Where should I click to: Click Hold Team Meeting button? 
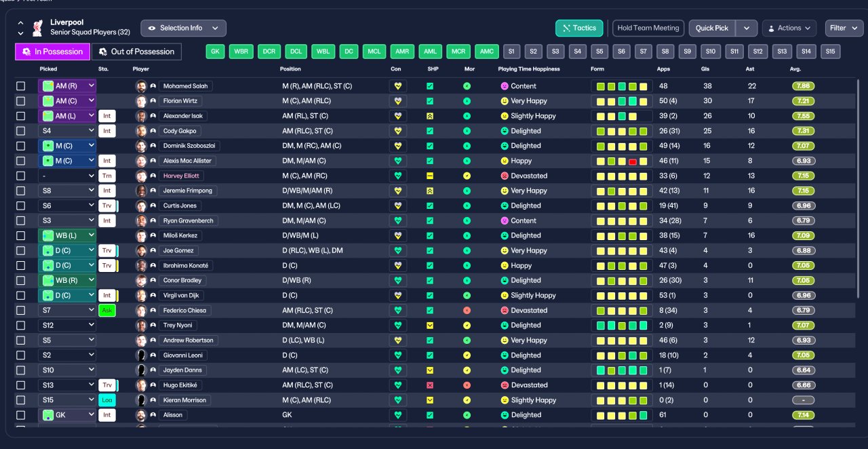pyautogui.click(x=648, y=28)
